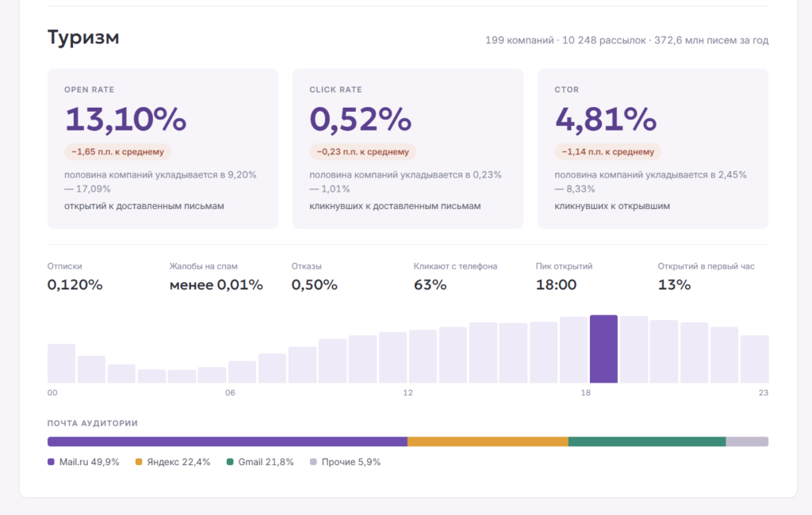Click the gray Прочие bar segment
812x515 pixels.
[x=747, y=441]
